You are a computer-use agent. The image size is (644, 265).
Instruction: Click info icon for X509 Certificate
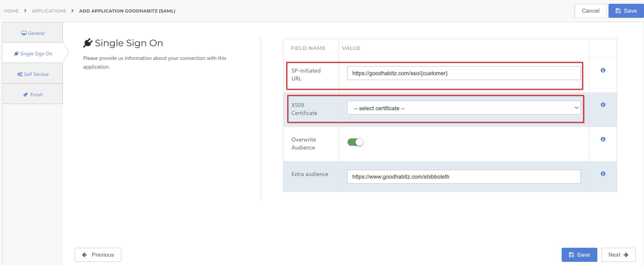pyautogui.click(x=603, y=105)
